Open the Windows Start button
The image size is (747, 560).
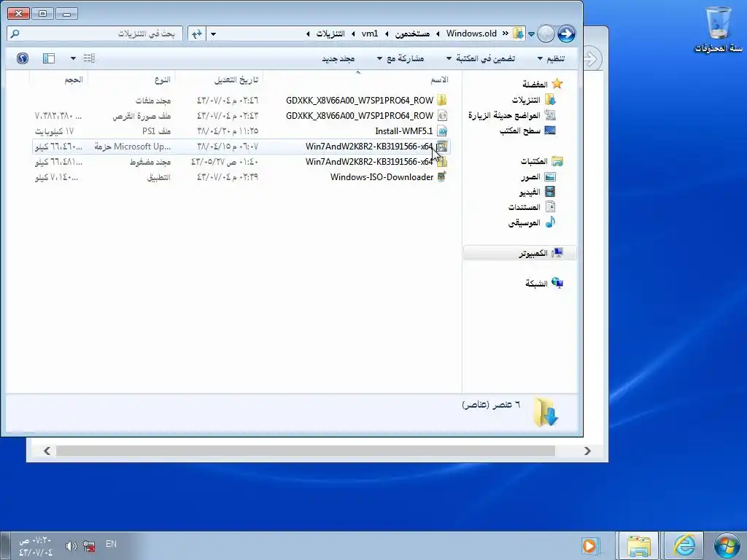pos(727,545)
